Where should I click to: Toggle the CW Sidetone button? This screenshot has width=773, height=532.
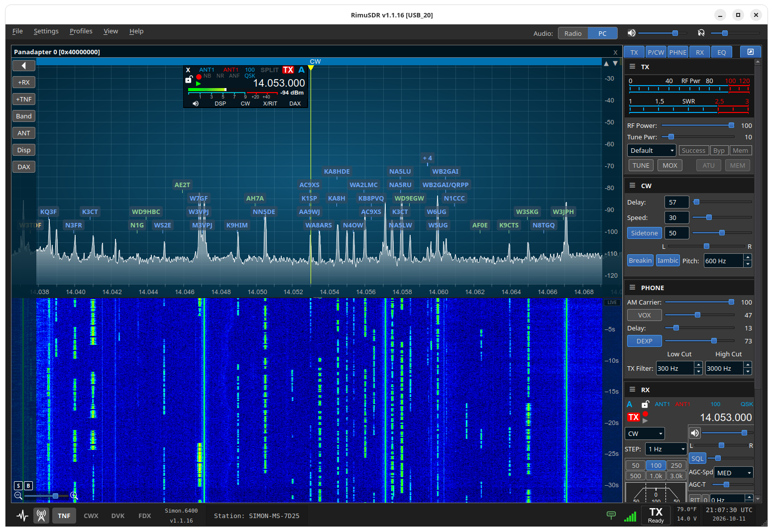(644, 233)
